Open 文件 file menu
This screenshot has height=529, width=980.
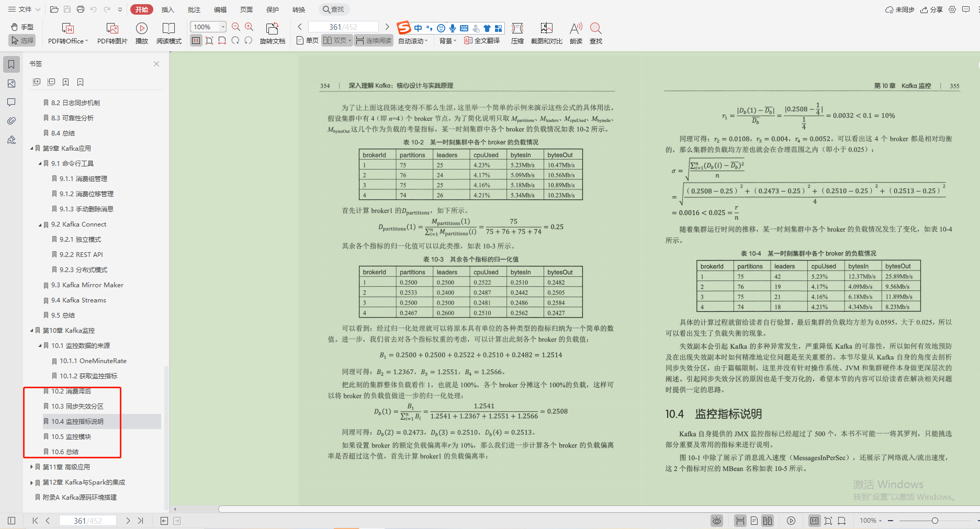[24, 9]
